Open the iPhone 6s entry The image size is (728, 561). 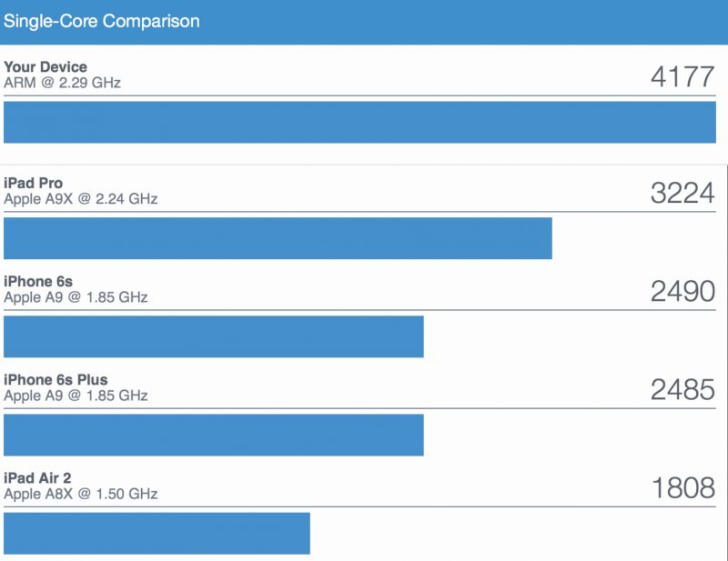(38, 281)
